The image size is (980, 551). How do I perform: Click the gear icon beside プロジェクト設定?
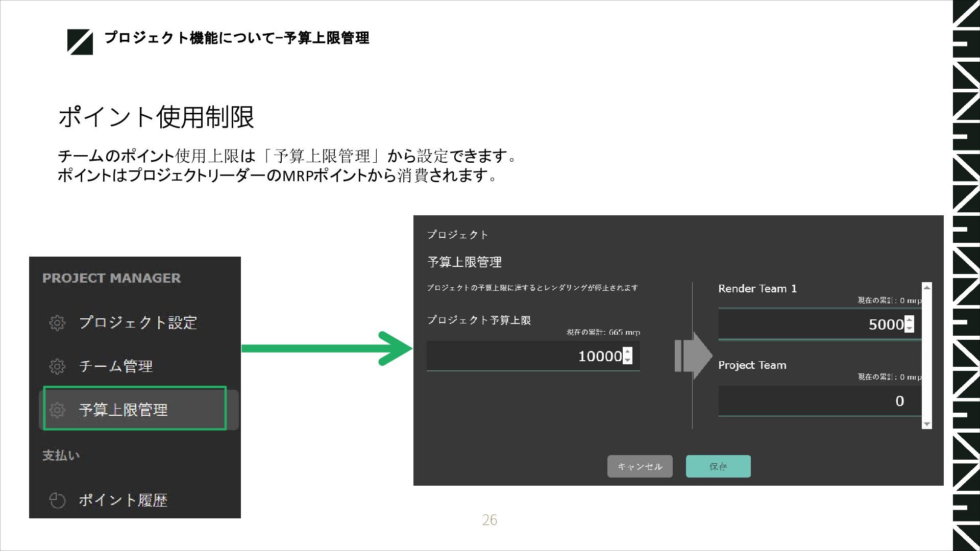57,322
